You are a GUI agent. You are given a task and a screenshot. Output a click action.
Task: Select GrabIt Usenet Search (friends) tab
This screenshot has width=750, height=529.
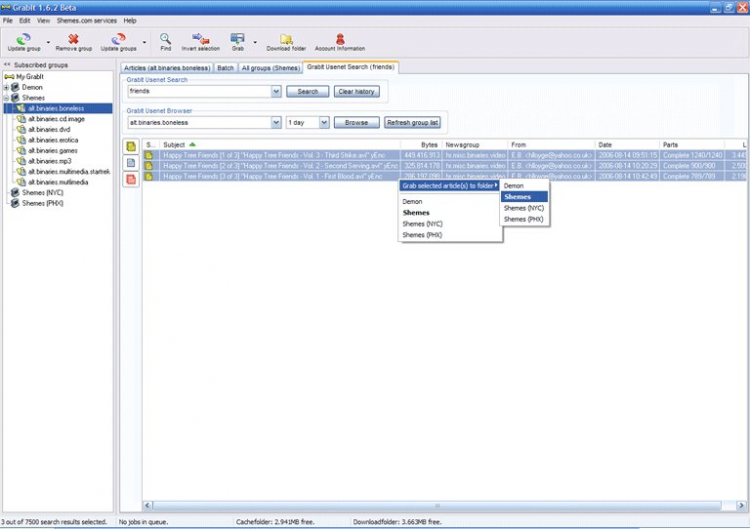click(351, 67)
